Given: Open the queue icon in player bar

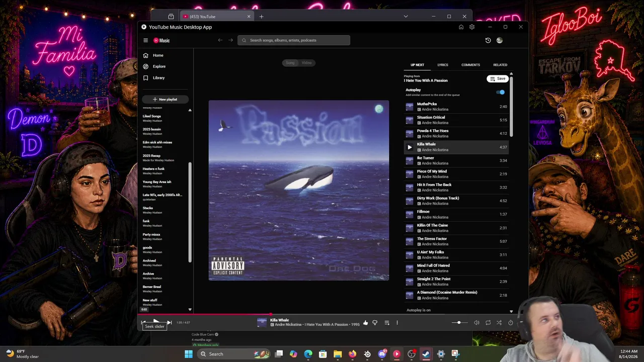Looking at the screenshot, I should (387, 323).
